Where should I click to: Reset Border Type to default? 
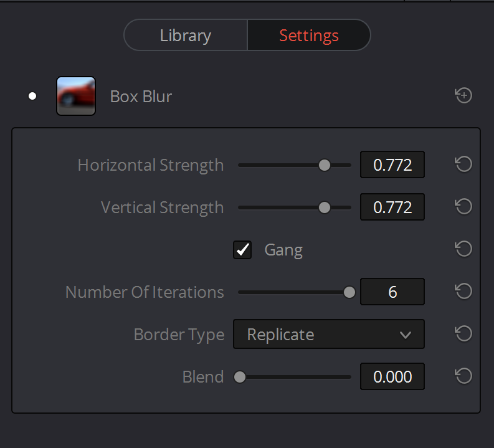click(x=463, y=333)
